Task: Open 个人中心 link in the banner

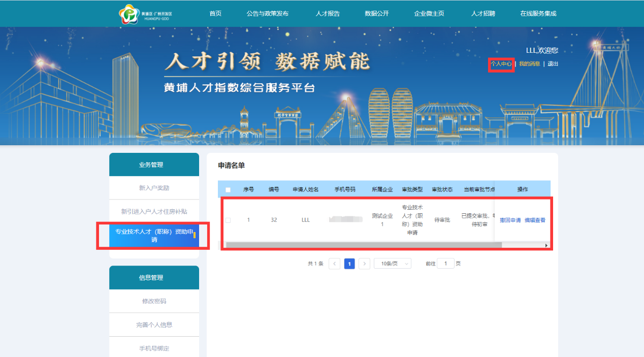Action: click(501, 64)
